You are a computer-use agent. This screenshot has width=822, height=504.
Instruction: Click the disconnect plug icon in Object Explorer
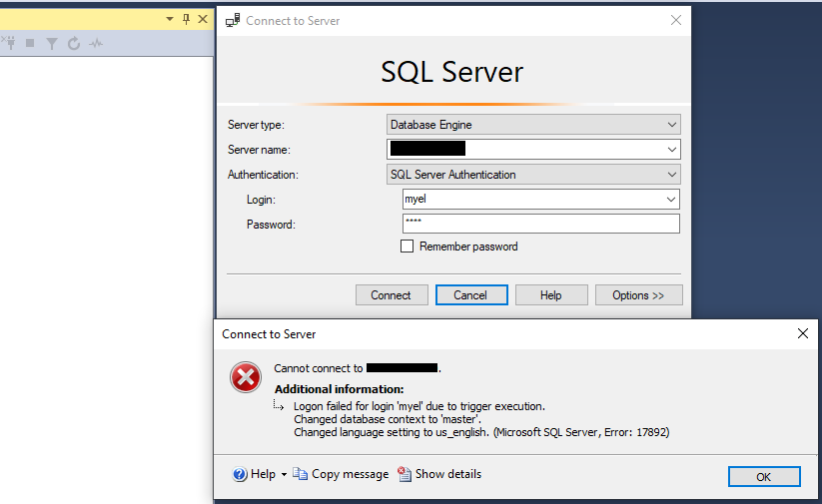click(x=10, y=44)
